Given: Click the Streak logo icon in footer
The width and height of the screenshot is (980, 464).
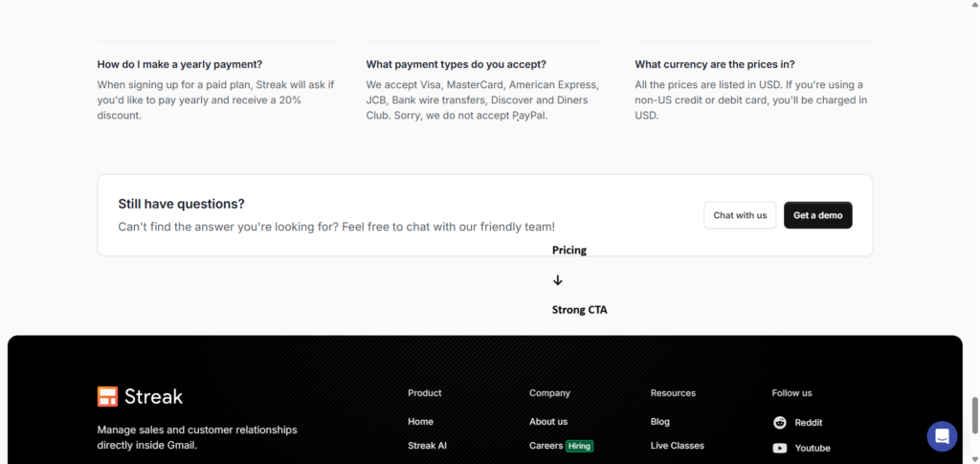Looking at the screenshot, I should 107,397.
